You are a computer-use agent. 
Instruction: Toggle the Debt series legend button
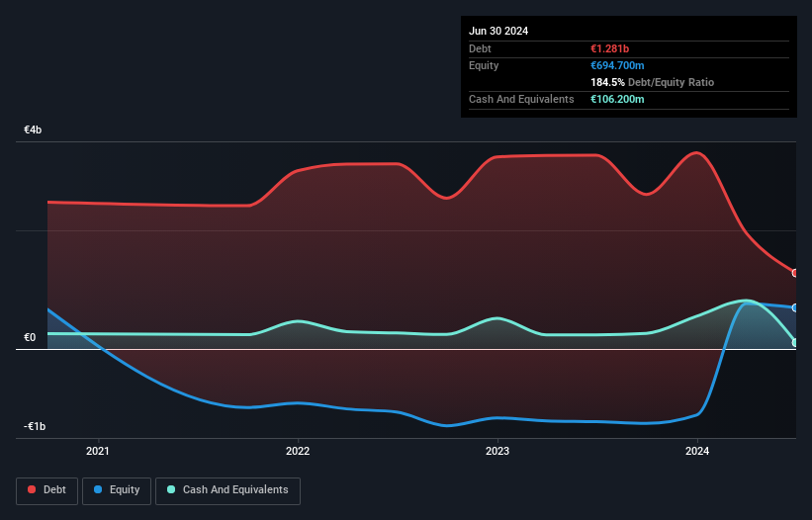pyautogui.click(x=47, y=490)
